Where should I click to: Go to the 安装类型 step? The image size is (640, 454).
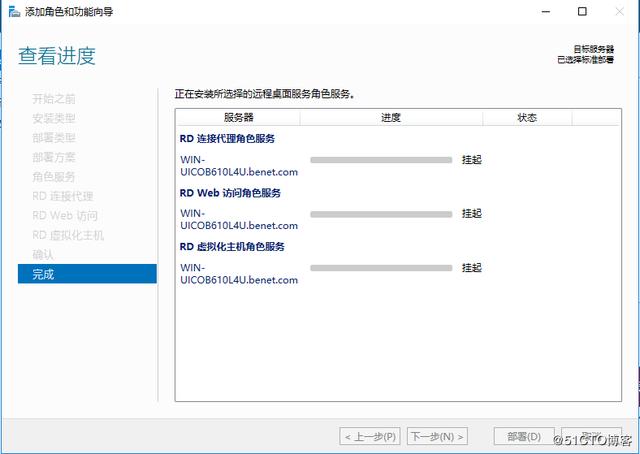[53, 118]
